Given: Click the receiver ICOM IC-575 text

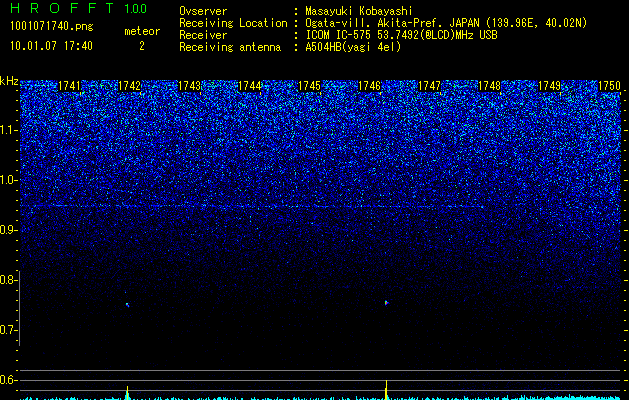Looking at the screenshot, I should click(401, 35).
